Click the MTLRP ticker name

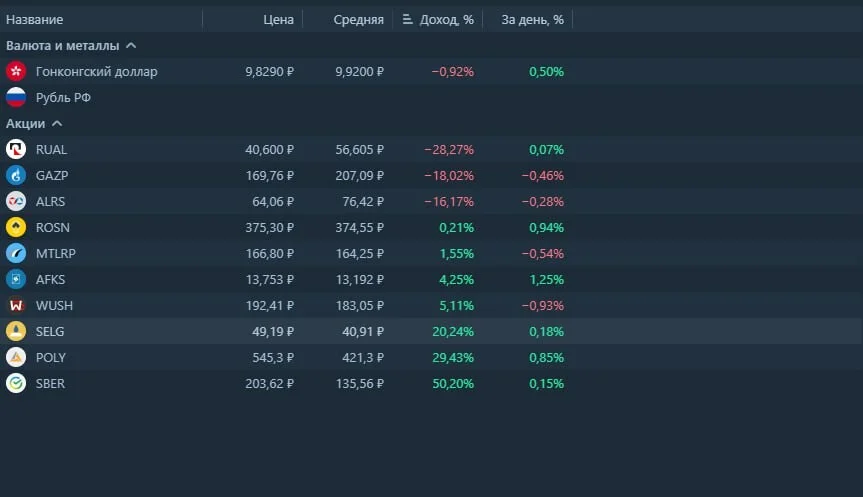click(x=56, y=253)
